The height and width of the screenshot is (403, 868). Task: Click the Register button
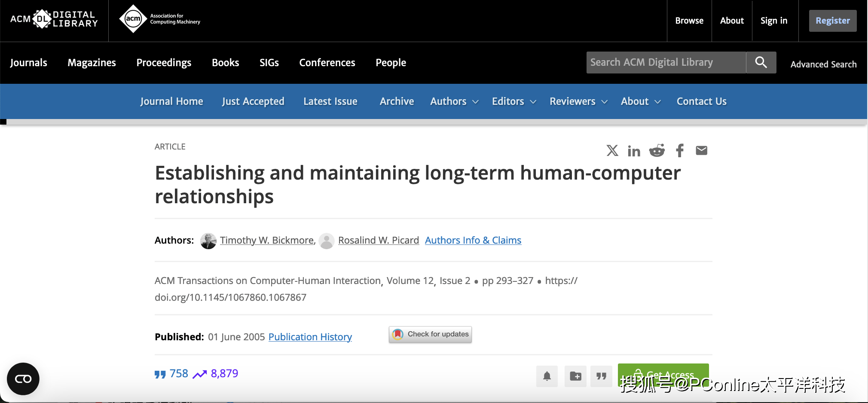click(832, 21)
